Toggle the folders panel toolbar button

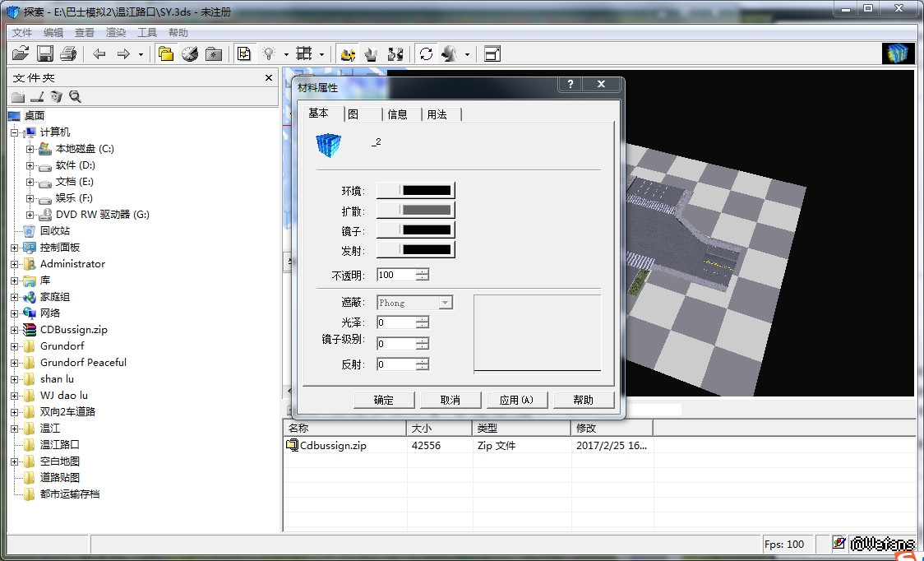(x=166, y=54)
